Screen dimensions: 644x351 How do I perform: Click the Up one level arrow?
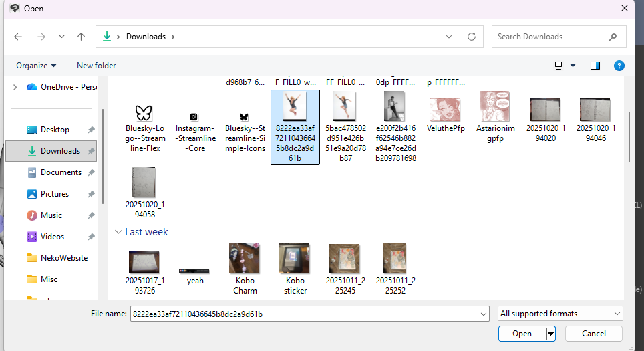pyautogui.click(x=81, y=37)
